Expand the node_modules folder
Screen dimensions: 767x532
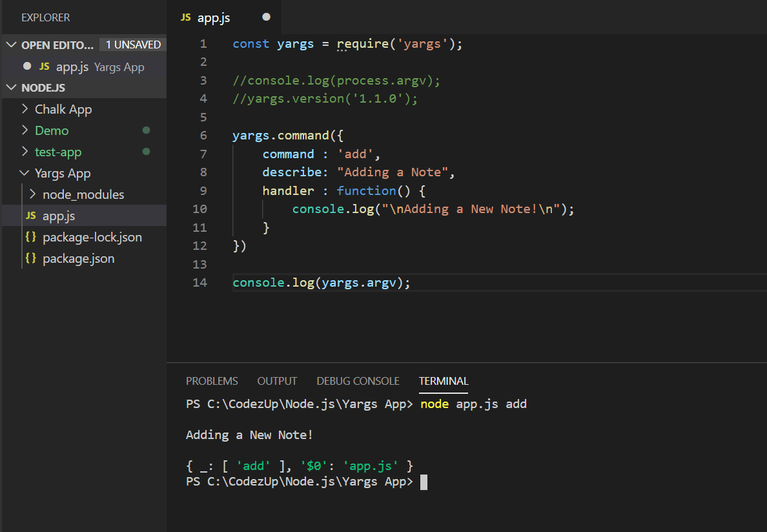[x=31, y=194]
